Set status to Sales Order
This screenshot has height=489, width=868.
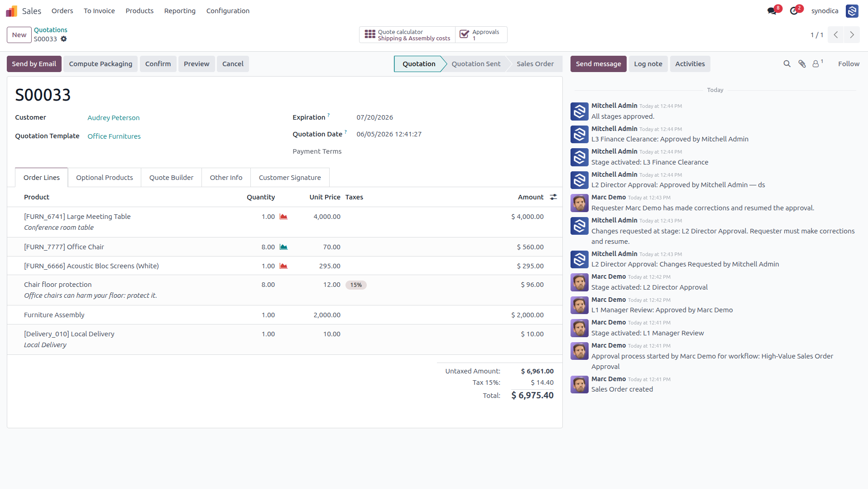click(x=535, y=64)
